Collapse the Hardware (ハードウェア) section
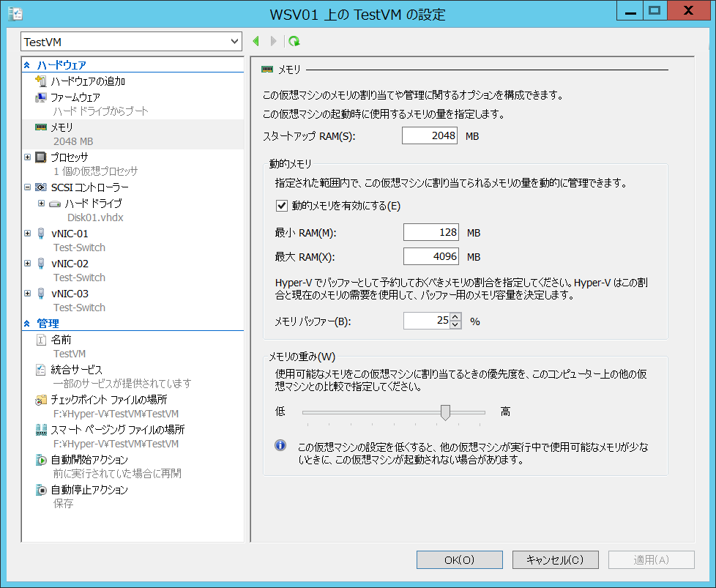 point(27,65)
